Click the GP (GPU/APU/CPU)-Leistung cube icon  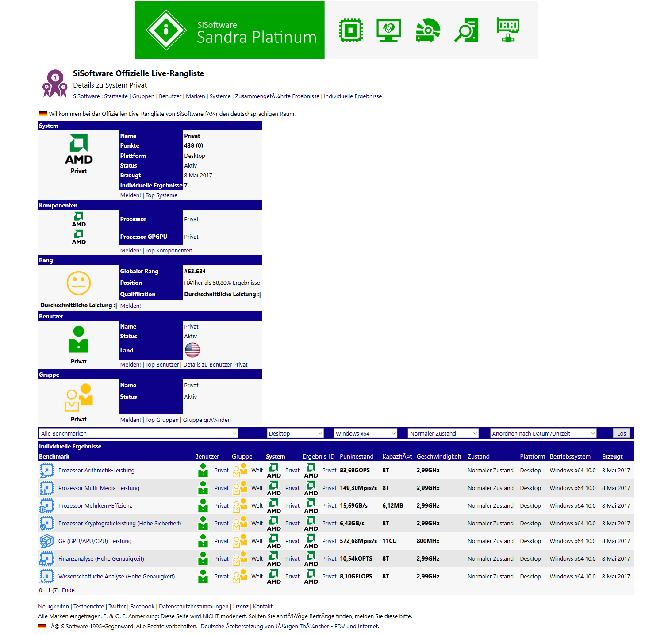[x=46, y=541]
